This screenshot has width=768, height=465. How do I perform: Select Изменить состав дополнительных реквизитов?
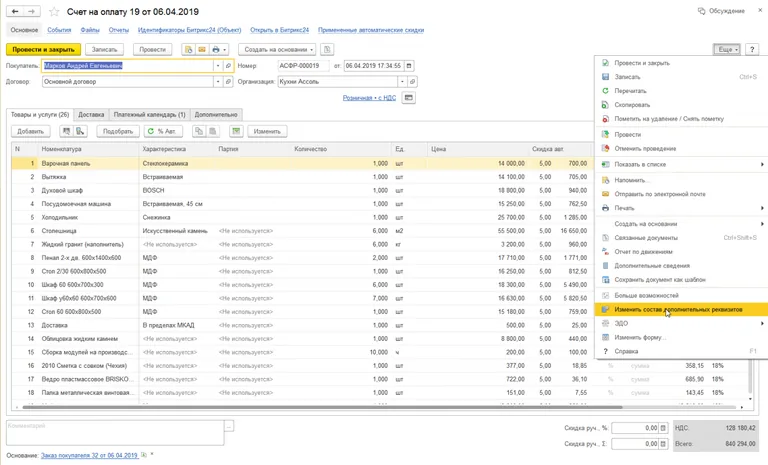(x=678, y=309)
